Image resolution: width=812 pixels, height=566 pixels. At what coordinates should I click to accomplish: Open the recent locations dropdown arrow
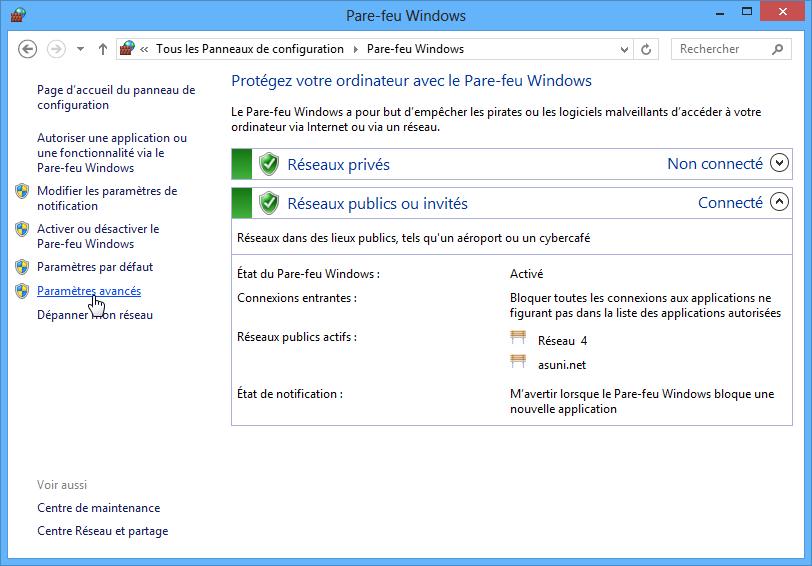click(80, 49)
